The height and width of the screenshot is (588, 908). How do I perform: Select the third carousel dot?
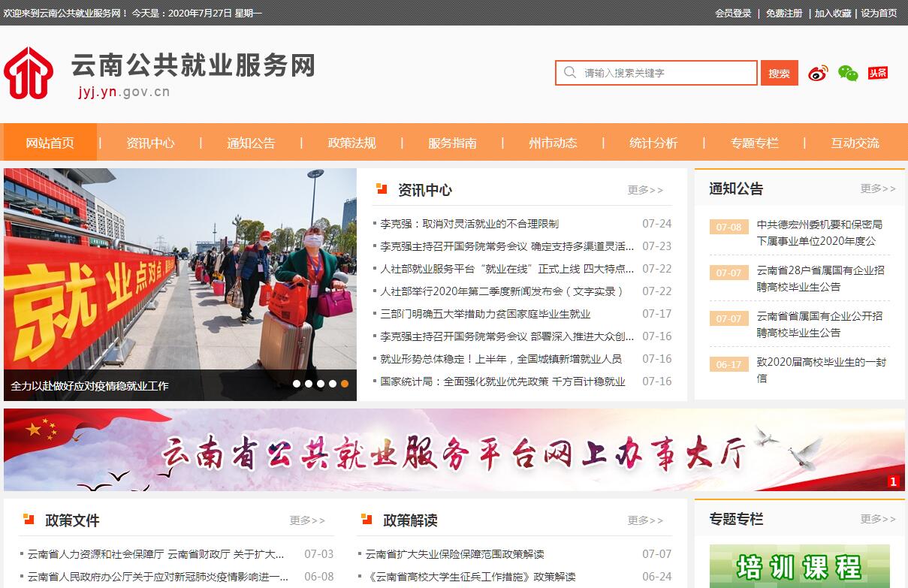pos(321,384)
